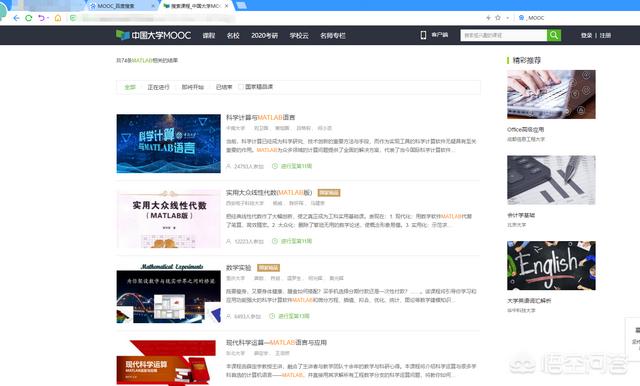Close the 中国大学MOOC search tab

[x=227, y=6]
